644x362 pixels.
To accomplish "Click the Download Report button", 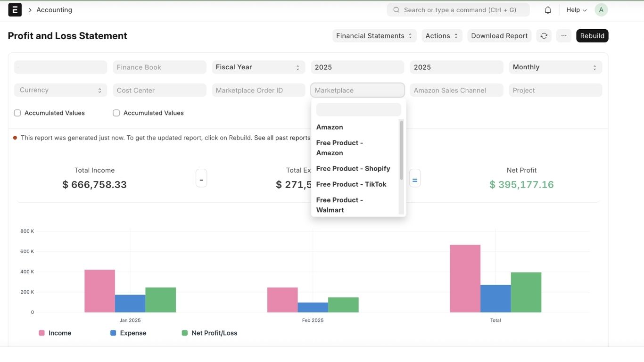I will [x=499, y=35].
